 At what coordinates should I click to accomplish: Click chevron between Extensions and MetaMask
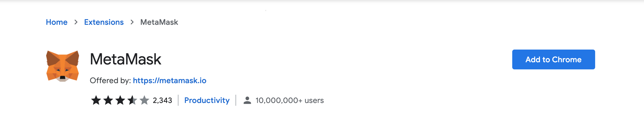132,22
